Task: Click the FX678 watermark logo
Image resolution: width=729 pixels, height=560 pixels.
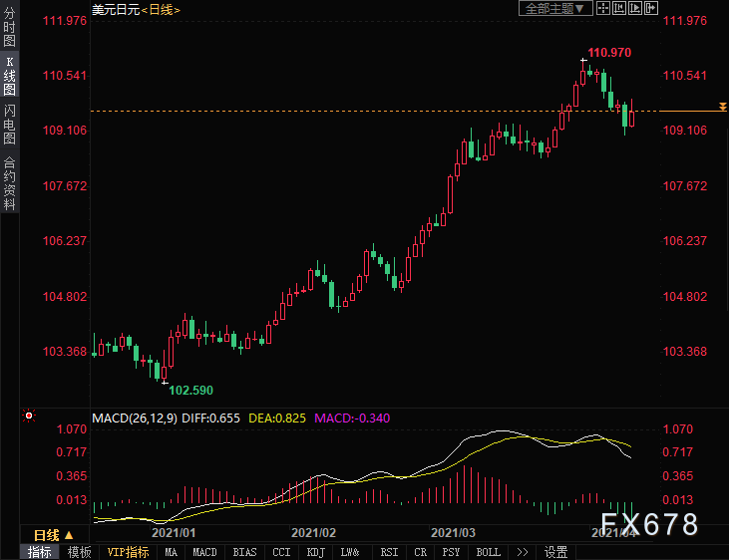Action: coord(649,525)
